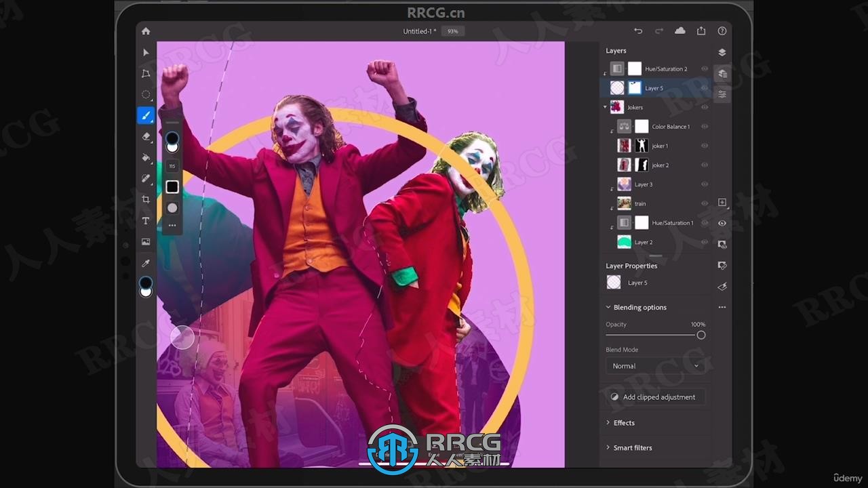868x488 pixels.
Task: Collapse Blending options section
Action: pyautogui.click(x=608, y=307)
